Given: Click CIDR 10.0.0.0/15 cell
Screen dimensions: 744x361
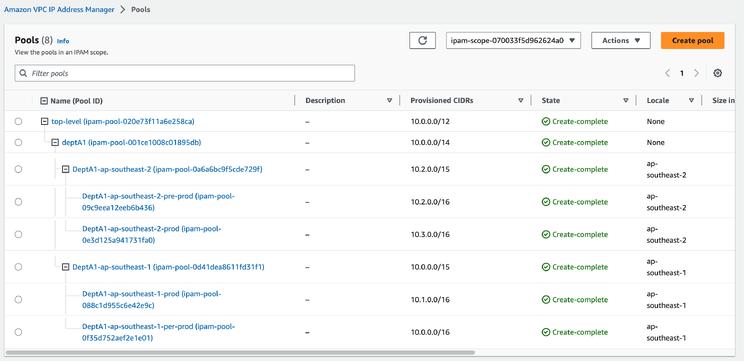Looking at the screenshot, I should (x=430, y=267).
